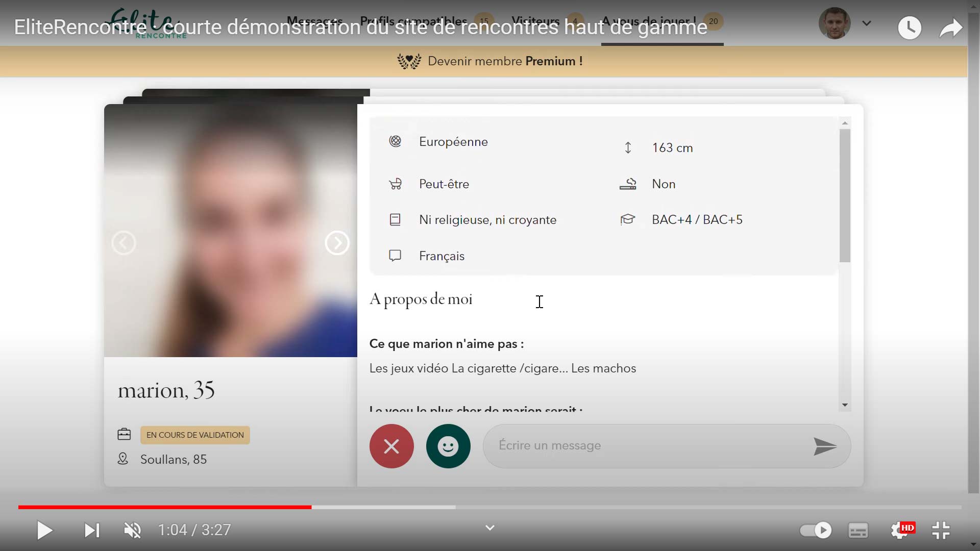Expand the chapters chevron below progress bar

490,528
